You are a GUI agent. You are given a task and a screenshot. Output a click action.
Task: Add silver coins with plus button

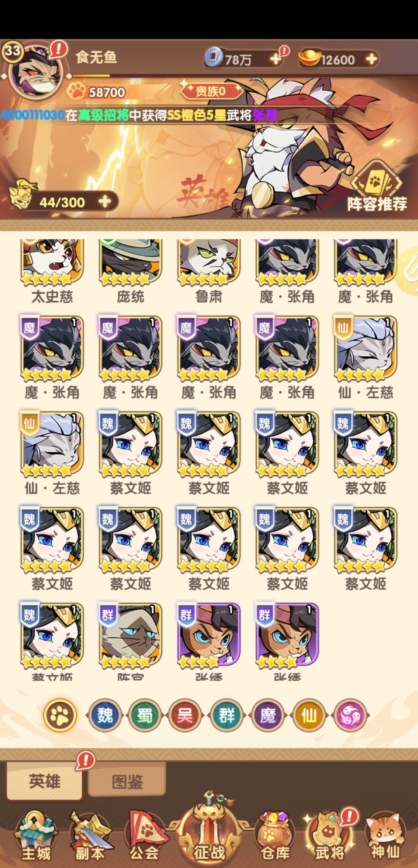tap(276, 59)
